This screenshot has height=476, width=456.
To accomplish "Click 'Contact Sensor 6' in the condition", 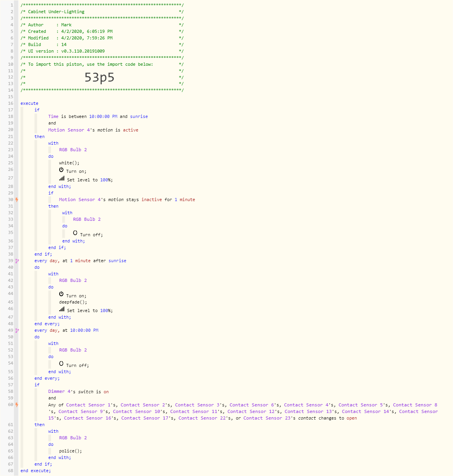I will pyautogui.click(x=252, y=405).
